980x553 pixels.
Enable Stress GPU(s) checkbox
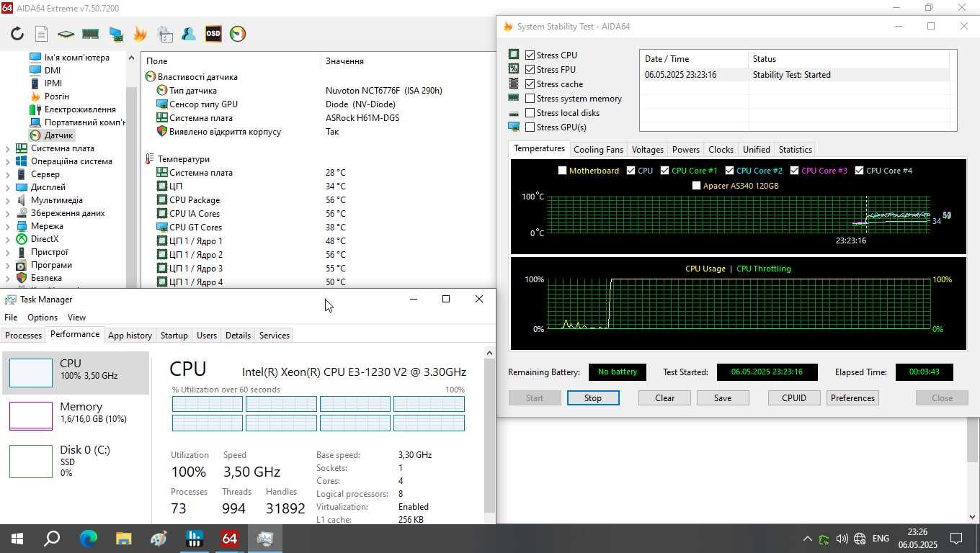pos(530,127)
